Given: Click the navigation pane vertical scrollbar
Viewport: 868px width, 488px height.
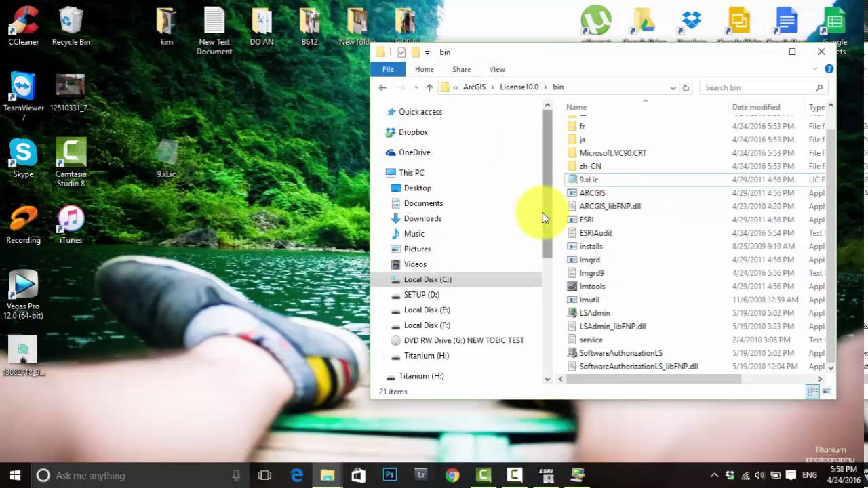Looking at the screenshot, I should point(547,183).
